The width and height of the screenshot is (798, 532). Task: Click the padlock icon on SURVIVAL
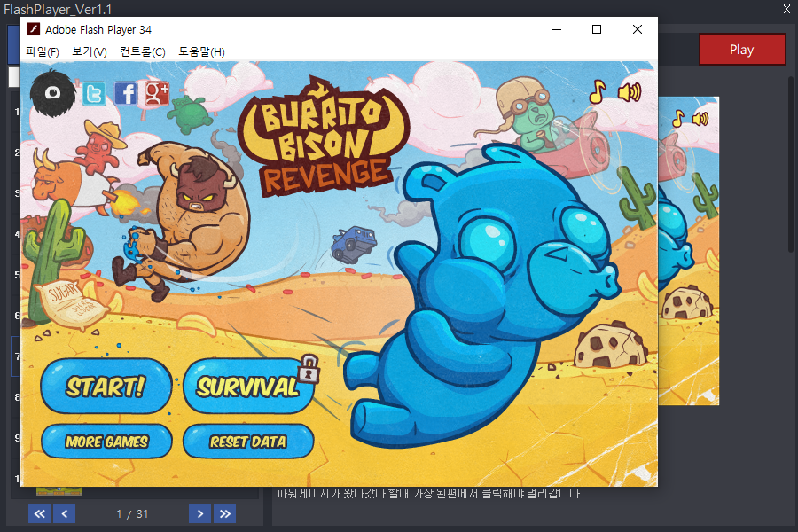tap(309, 369)
